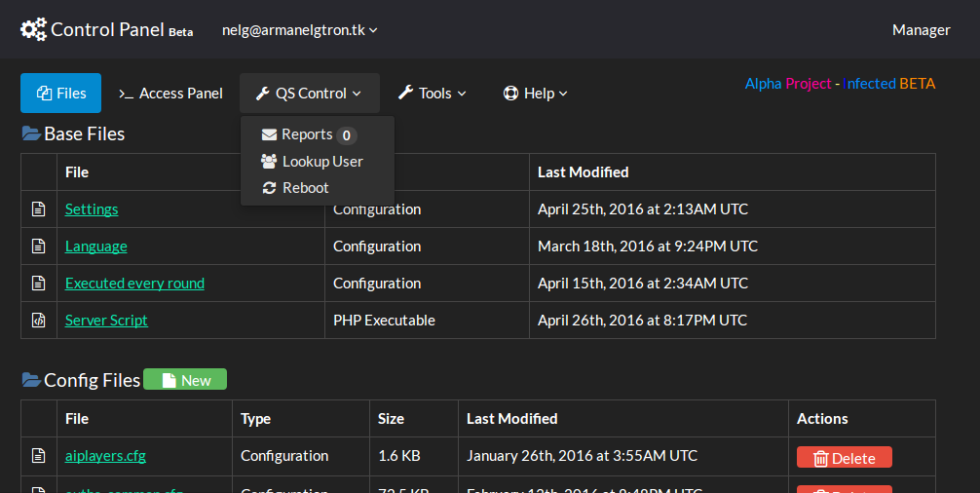Open the Tools dropdown menu
The height and width of the screenshot is (493, 980).
coord(432,94)
